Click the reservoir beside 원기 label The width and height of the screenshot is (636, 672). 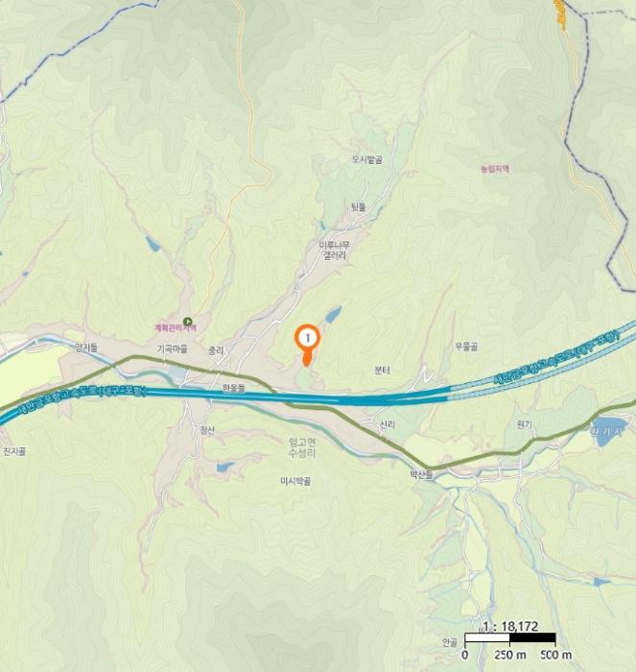[x=608, y=431]
